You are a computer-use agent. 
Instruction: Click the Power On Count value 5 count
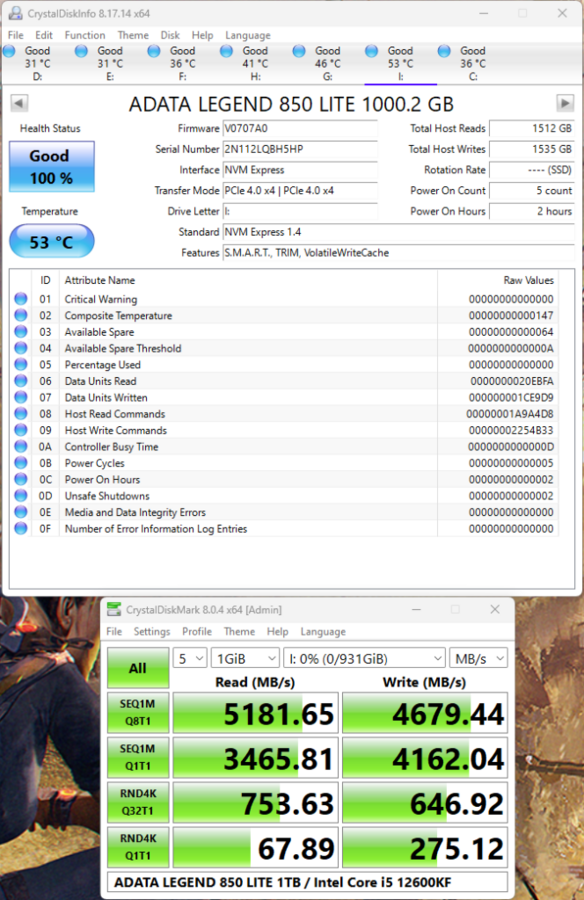click(531, 191)
